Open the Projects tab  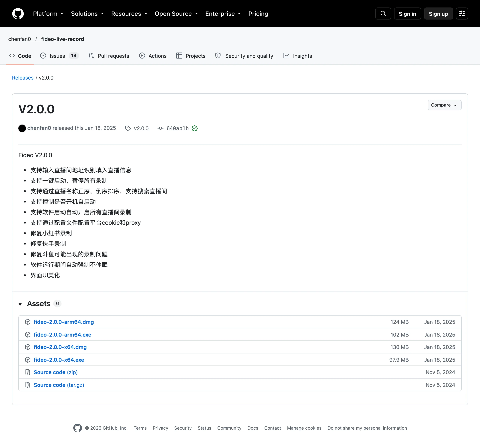pos(191,56)
